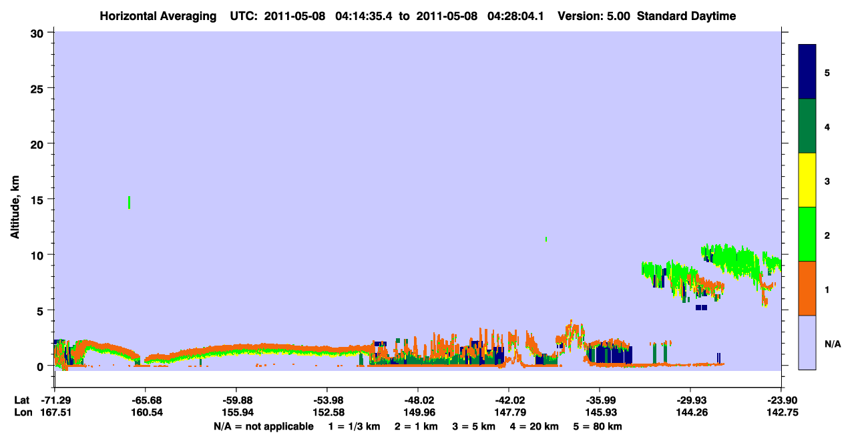Click longitude value 142.75

[x=781, y=412]
